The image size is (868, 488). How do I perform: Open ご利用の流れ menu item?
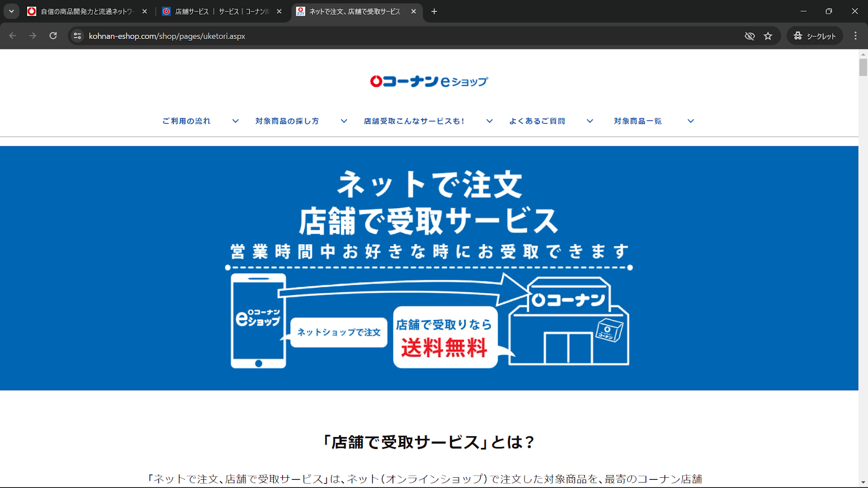(x=187, y=121)
